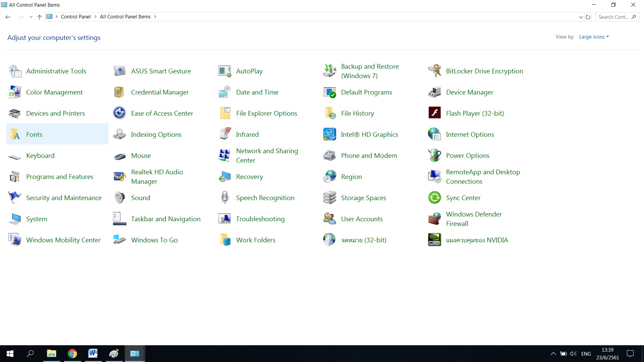Open the Phone and Modem icon
The width and height of the screenshot is (644, 362).
tap(330, 156)
